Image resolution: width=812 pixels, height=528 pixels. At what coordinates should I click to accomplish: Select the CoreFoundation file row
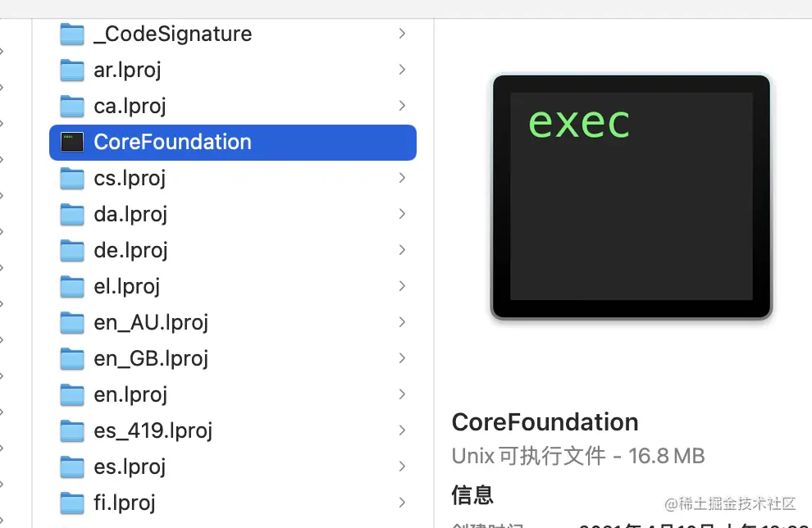(232, 143)
